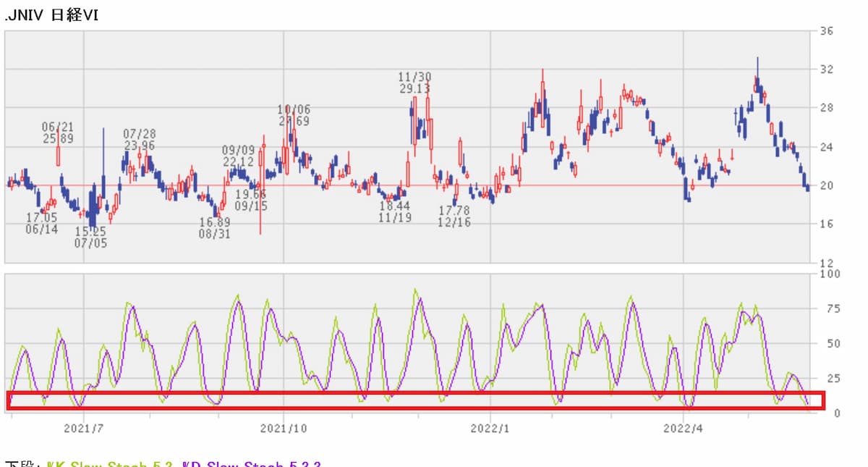868x467 pixels.
Task: Select the 2021/7 date axis label
Action: (x=84, y=428)
